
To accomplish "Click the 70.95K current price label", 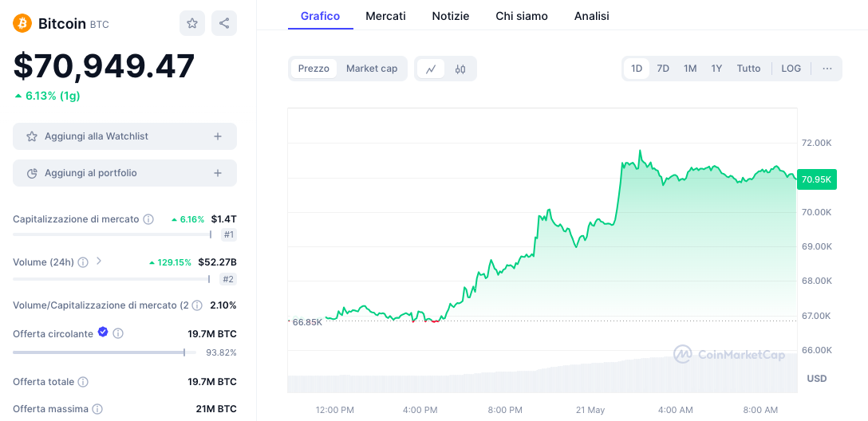I will coord(817,179).
